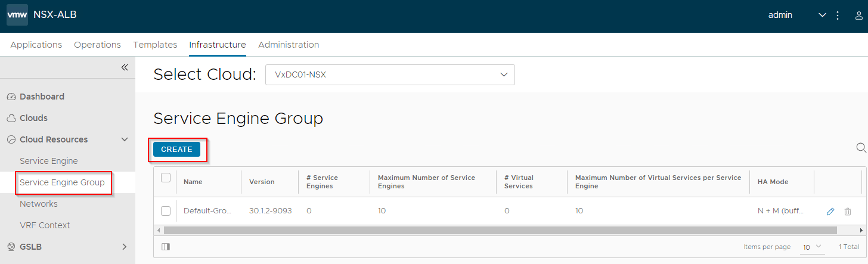The image size is (868, 264).
Task: Sort by the Name column header
Action: [193, 182]
